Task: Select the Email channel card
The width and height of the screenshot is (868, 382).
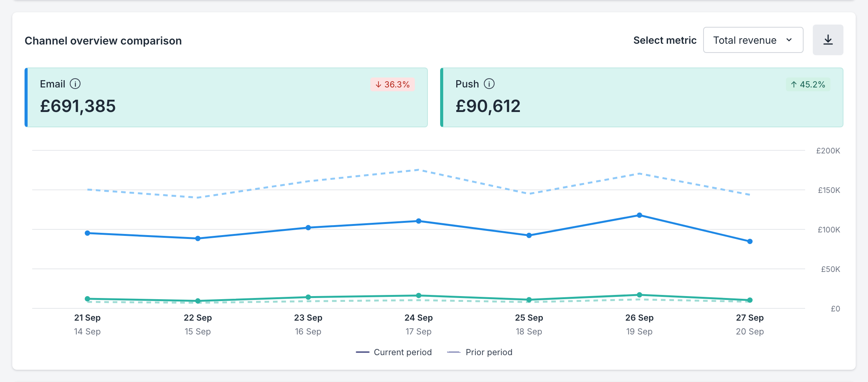Action: pyautogui.click(x=226, y=97)
